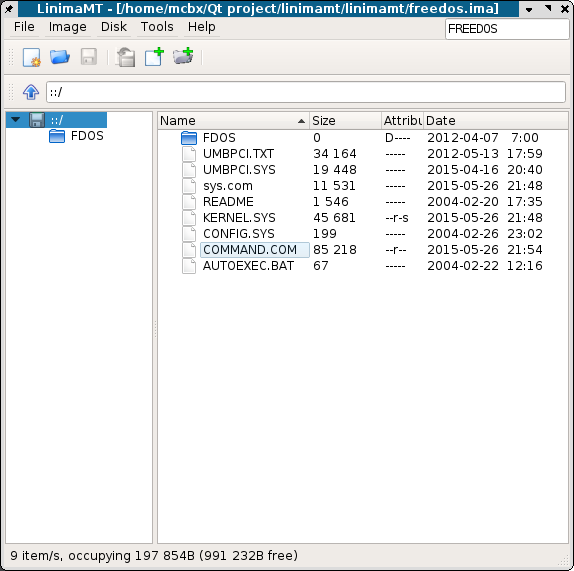Select the floppy disk root node icon
The image size is (574, 571).
37,120
